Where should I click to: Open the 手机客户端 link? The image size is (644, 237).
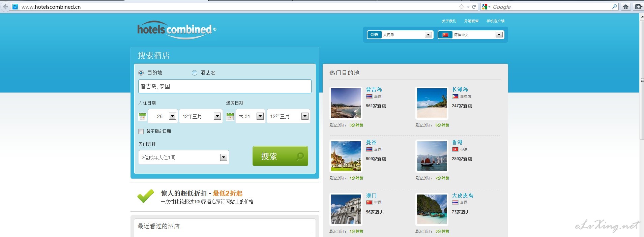click(495, 21)
